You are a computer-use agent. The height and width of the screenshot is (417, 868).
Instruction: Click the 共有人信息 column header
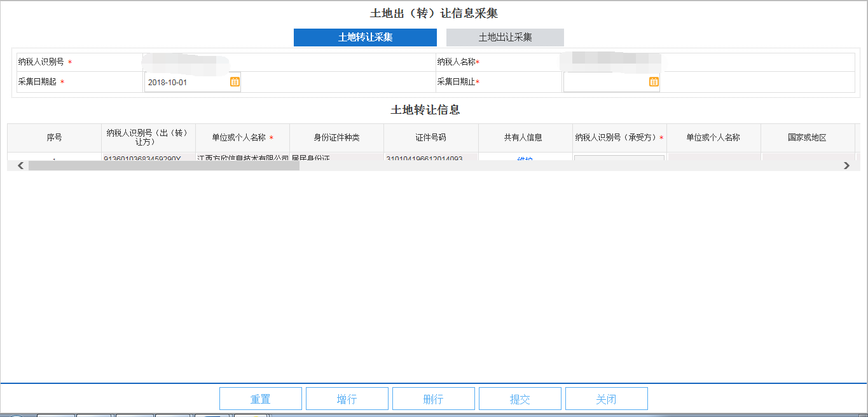525,137
